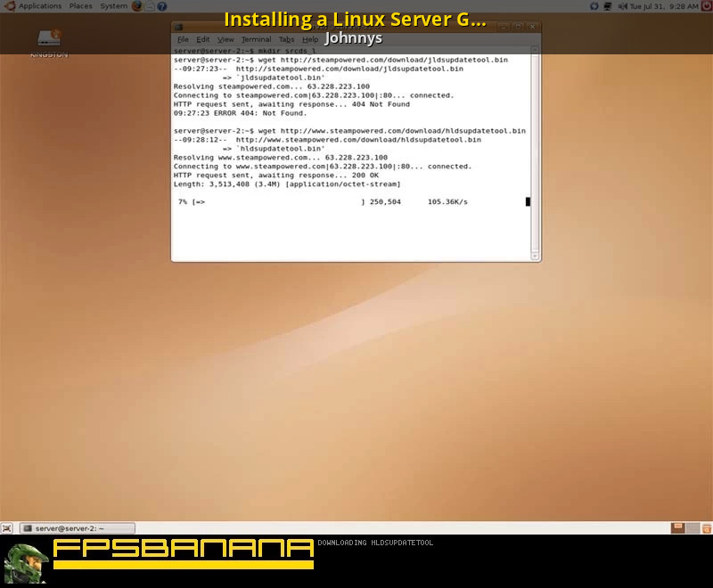Open the Terminal menu in menu bar
713x588 pixels.
(256, 39)
